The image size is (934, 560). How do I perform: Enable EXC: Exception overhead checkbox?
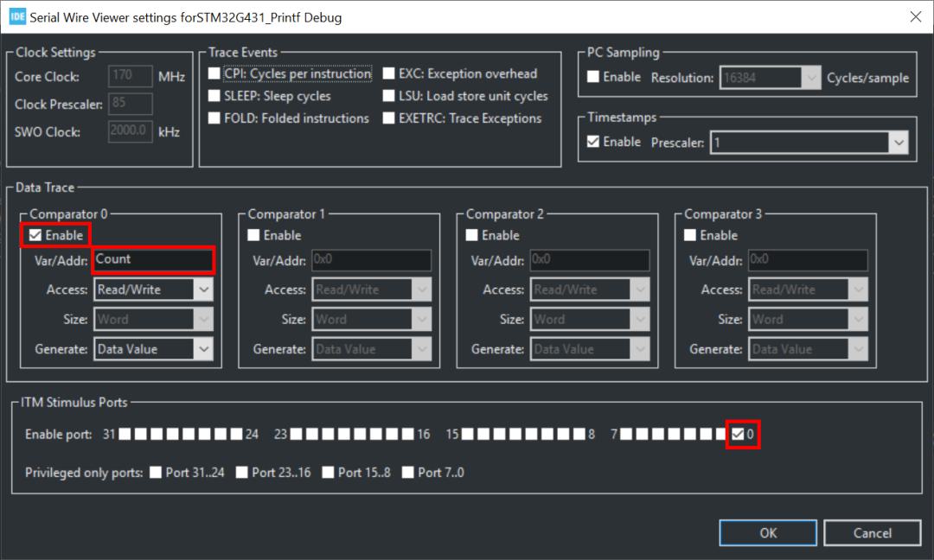tap(389, 73)
